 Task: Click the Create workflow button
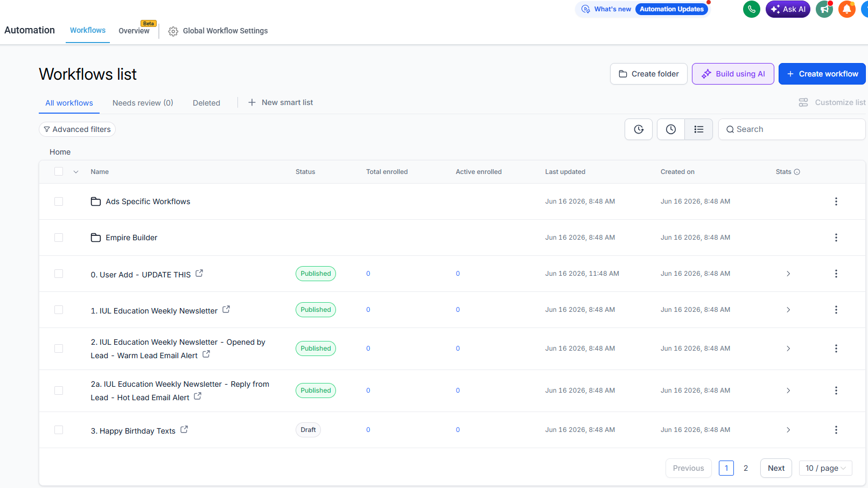pos(822,74)
